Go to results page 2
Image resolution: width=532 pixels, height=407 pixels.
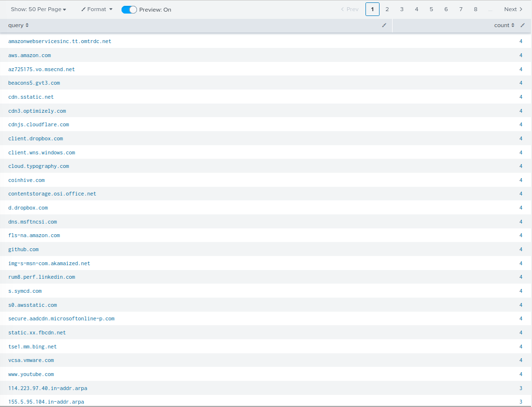(x=387, y=9)
